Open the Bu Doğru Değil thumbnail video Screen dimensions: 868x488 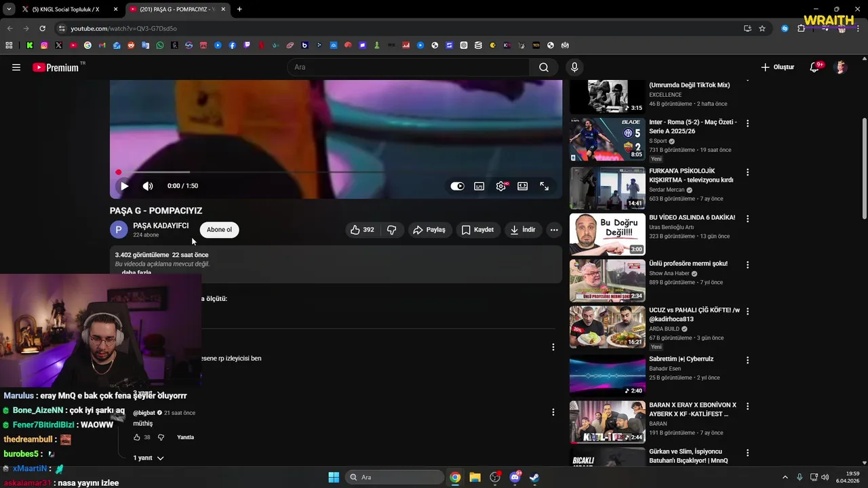point(608,234)
